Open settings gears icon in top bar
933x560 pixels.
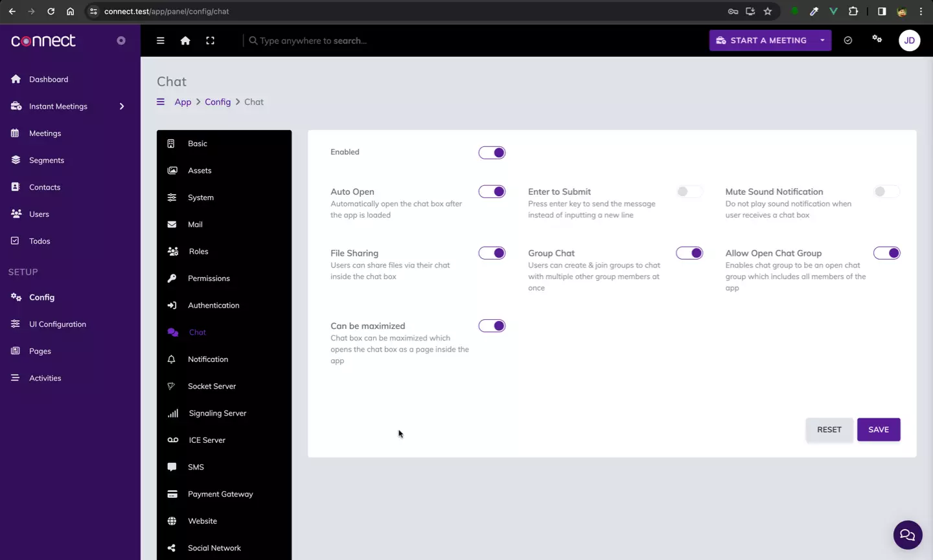pos(877,39)
